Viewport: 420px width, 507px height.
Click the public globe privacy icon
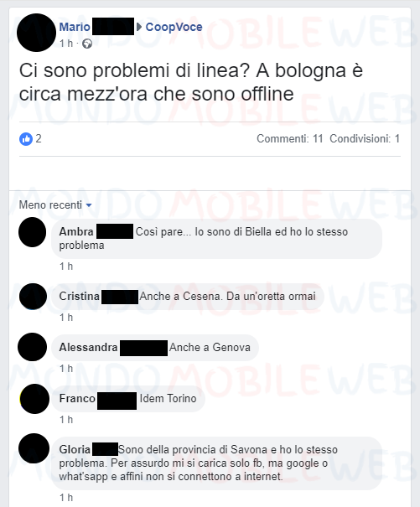[x=87, y=44]
